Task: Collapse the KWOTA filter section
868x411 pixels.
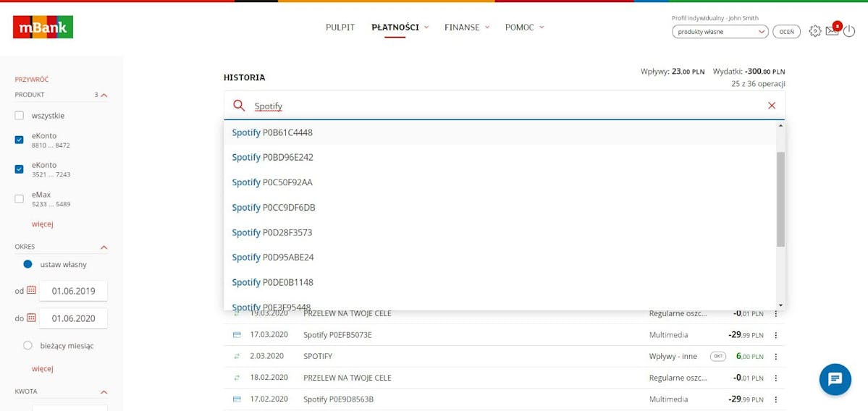Action: pyautogui.click(x=104, y=391)
